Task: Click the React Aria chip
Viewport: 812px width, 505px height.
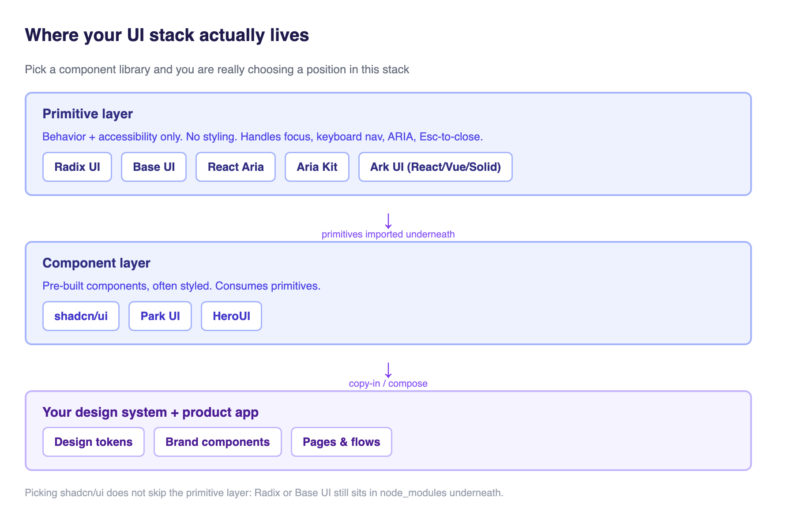Action: (236, 167)
